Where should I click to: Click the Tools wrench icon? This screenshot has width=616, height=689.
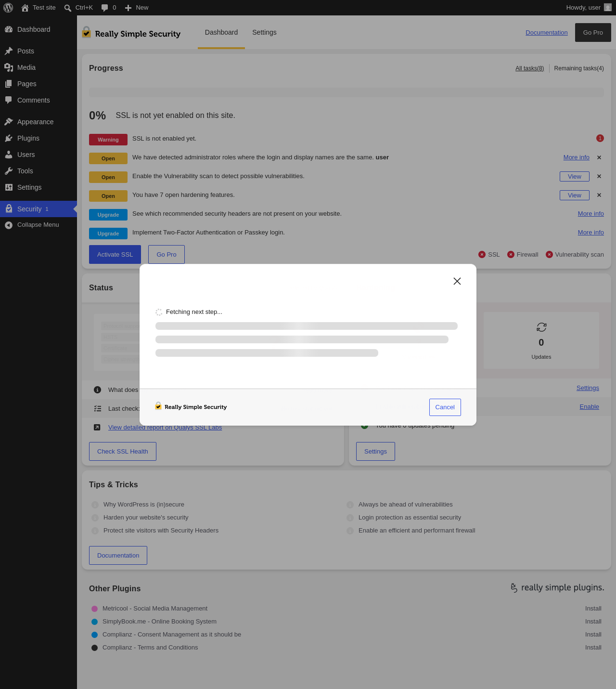click(x=9, y=171)
